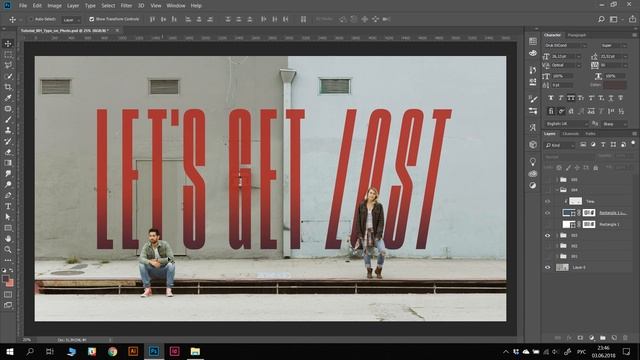640x360 pixels.
Task: Open the Auto-Select Layer dropdown
Action: click(x=71, y=20)
